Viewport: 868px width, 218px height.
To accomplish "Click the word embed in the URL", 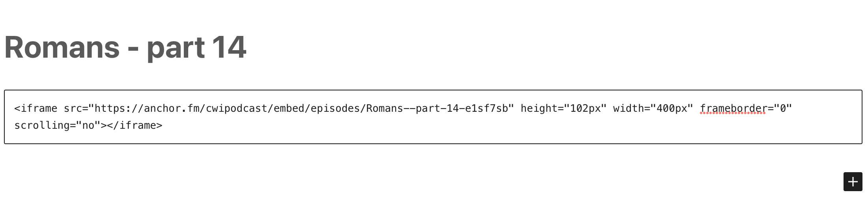I will click(289, 109).
